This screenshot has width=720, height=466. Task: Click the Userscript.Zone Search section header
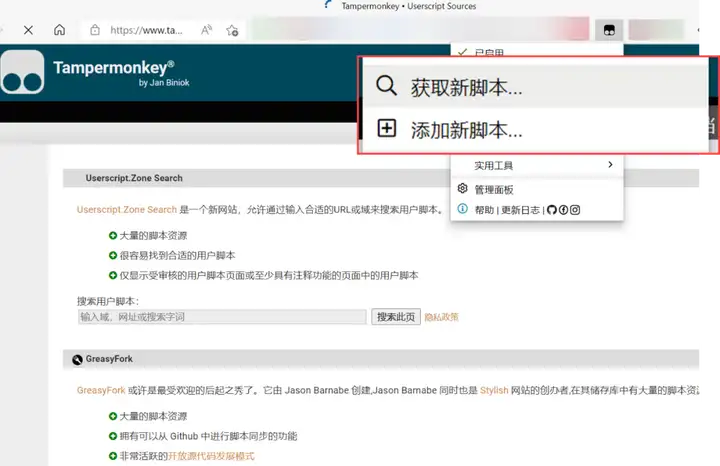click(381, 178)
